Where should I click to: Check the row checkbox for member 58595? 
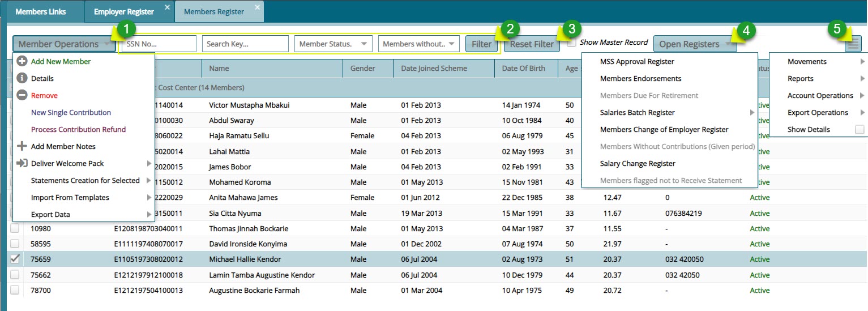tap(15, 244)
